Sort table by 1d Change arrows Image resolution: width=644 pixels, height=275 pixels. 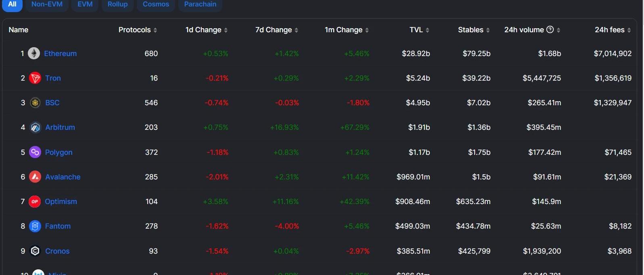pos(226,30)
